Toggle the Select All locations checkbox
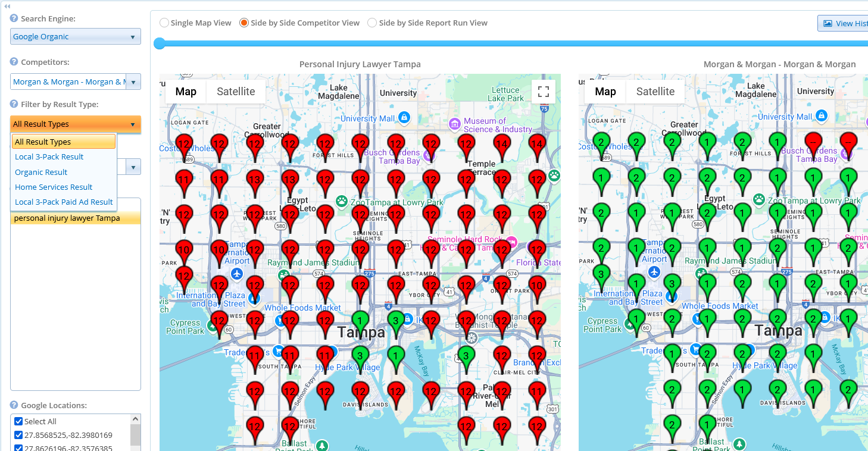 18,421
